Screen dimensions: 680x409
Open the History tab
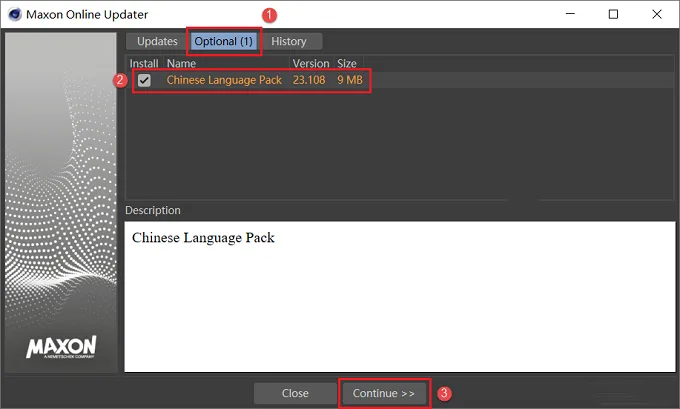point(289,41)
